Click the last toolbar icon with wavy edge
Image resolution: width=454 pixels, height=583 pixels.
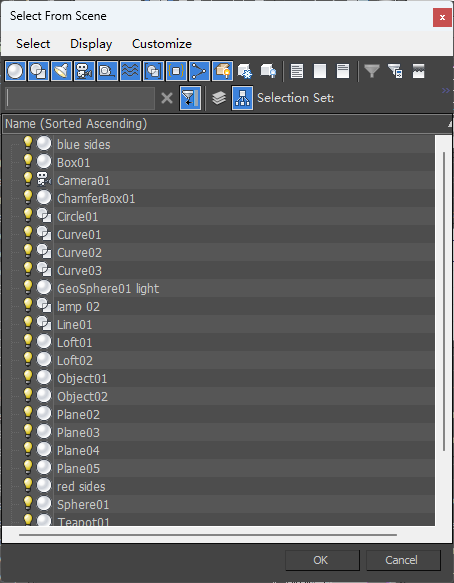click(418, 71)
